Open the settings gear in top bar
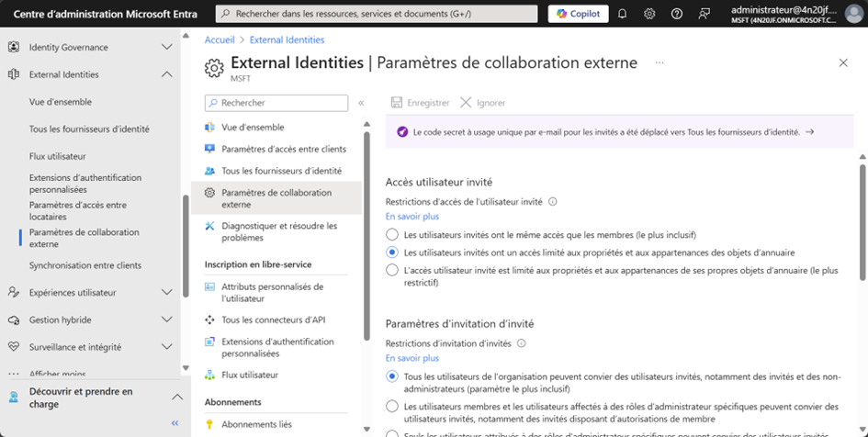868x437 pixels. 649,14
